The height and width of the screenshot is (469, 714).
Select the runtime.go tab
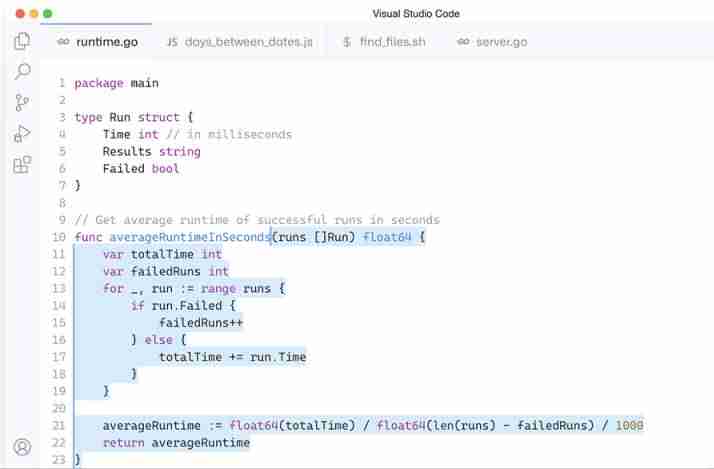[x=97, y=42]
